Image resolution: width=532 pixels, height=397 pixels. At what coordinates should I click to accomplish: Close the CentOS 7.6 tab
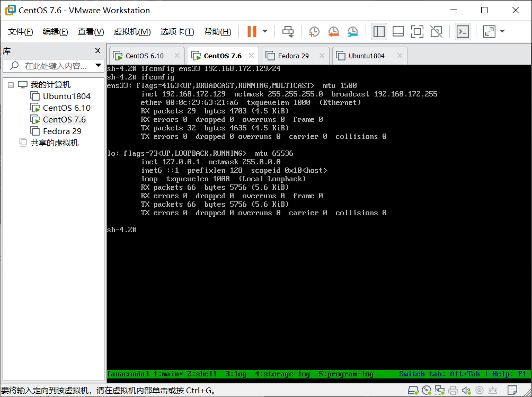pyautogui.click(x=251, y=56)
